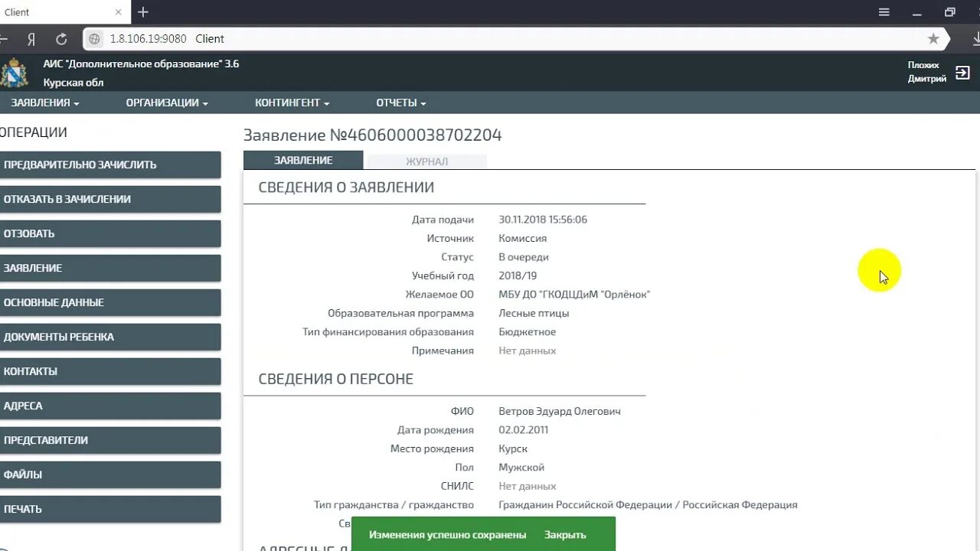Click the financing type value "Бюджетное"

pyautogui.click(x=528, y=332)
